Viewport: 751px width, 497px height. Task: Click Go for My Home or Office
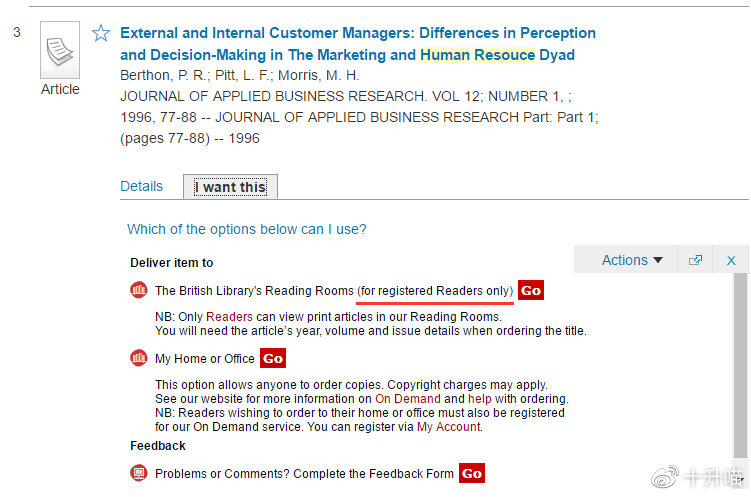point(273,359)
